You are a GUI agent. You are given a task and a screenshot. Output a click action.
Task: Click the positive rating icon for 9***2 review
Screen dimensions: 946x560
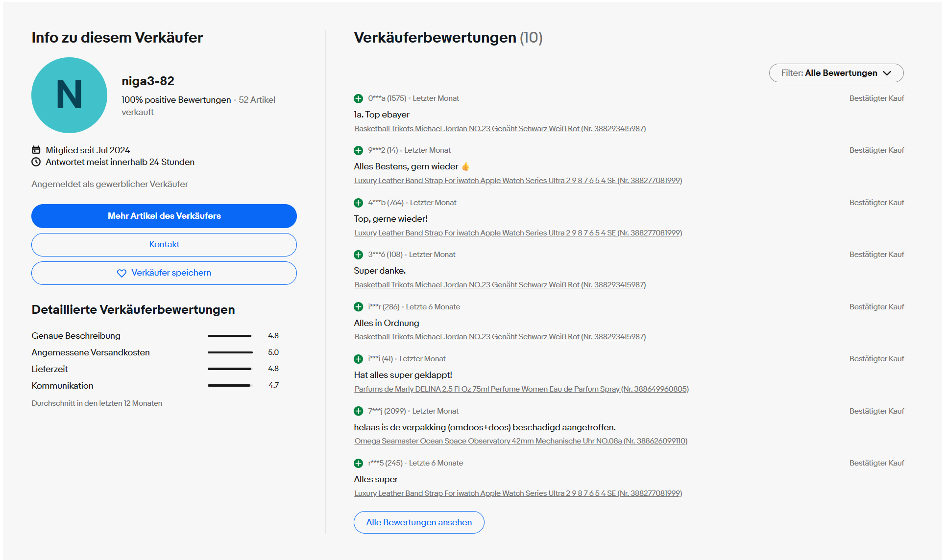[359, 150]
